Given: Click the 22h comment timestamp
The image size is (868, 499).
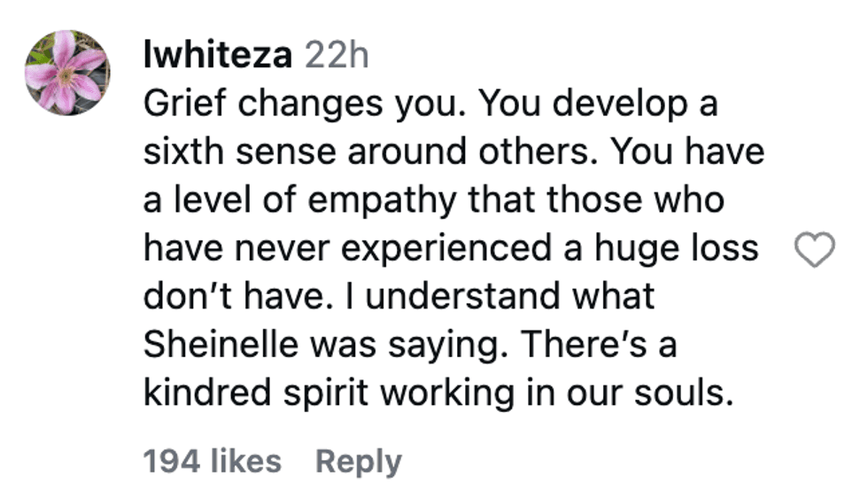Looking at the screenshot, I should (336, 56).
